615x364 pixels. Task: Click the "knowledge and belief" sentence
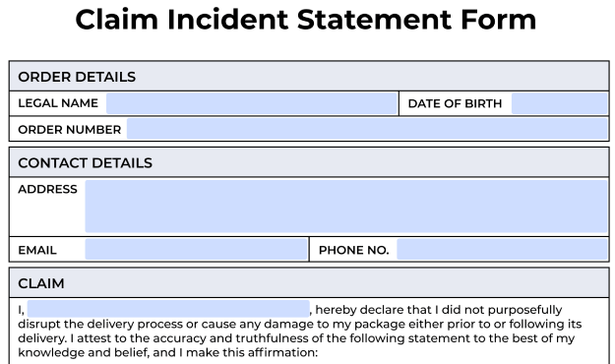pyautogui.click(x=168, y=352)
